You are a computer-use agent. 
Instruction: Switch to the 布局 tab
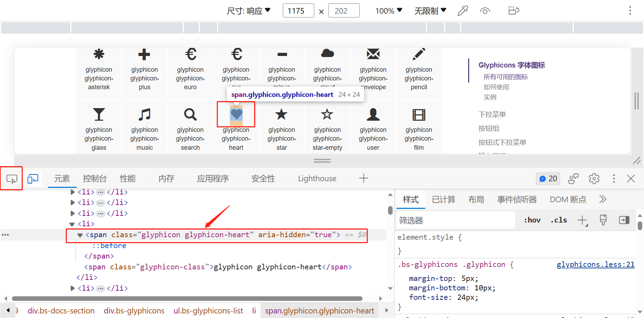click(x=476, y=199)
